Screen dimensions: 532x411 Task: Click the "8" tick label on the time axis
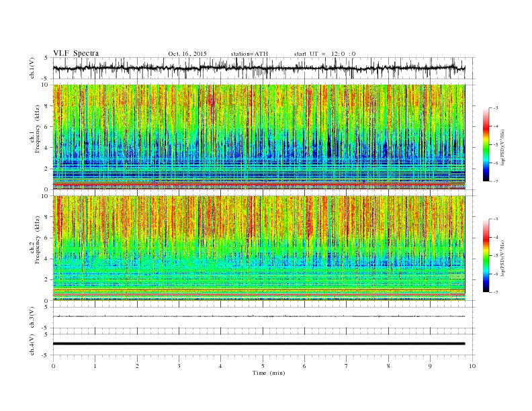(x=388, y=366)
